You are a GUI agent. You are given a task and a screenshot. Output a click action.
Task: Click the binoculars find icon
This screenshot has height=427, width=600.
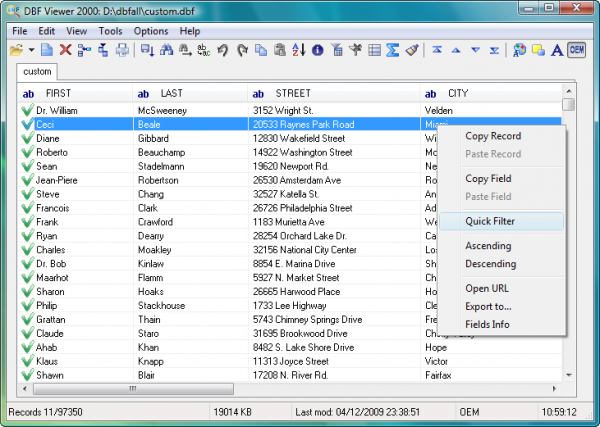pos(166,49)
